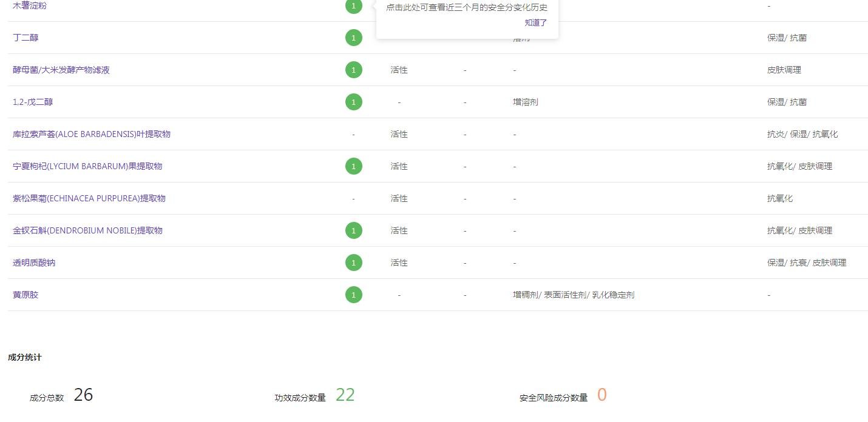Click safety score badge for 黄原胶
The image size is (868, 422).
pyautogui.click(x=353, y=295)
